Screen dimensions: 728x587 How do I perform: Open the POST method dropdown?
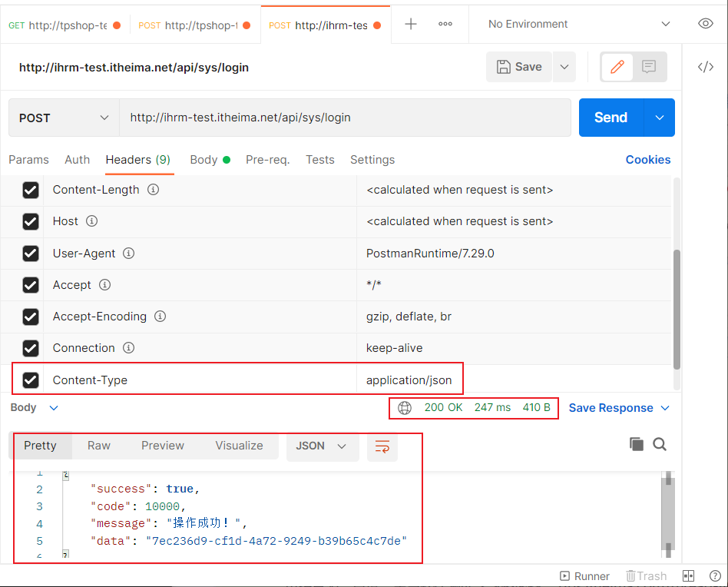[64, 118]
